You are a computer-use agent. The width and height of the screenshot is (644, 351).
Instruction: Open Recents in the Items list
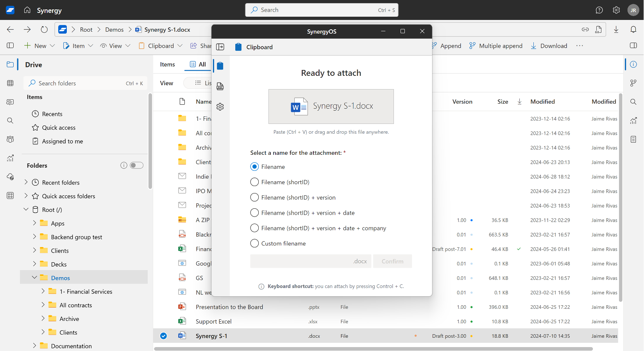52,114
